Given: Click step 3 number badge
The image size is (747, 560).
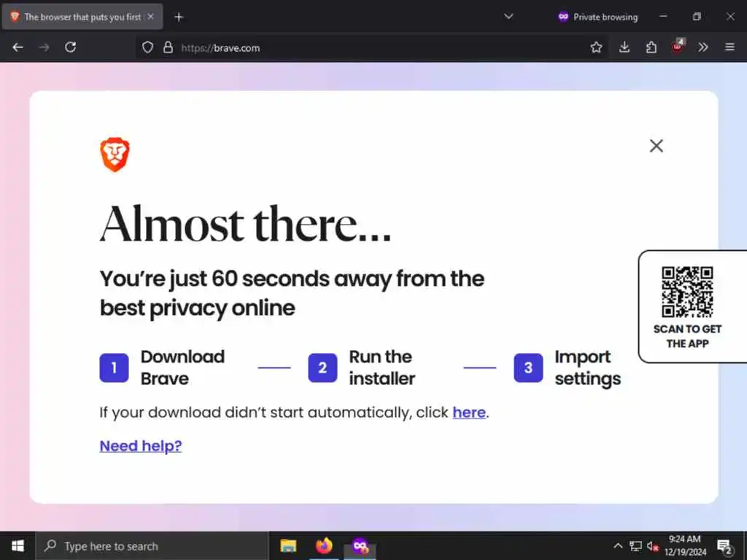Looking at the screenshot, I should 528,367.
